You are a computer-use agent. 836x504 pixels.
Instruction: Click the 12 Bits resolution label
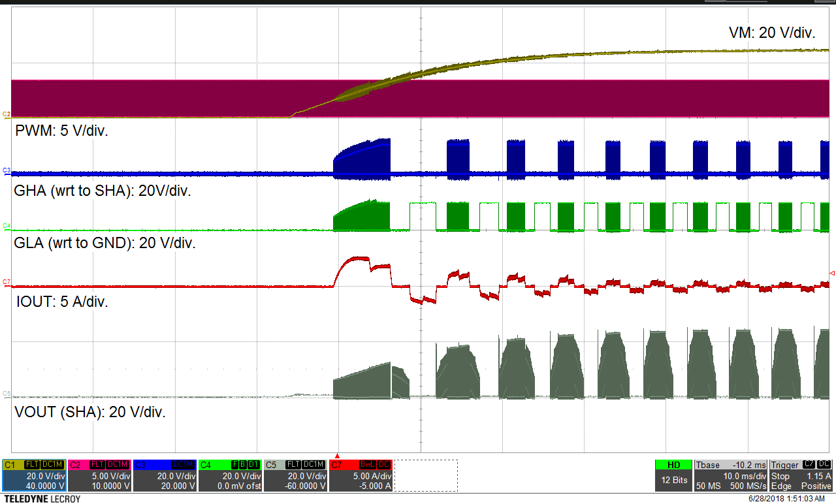(x=675, y=479)
